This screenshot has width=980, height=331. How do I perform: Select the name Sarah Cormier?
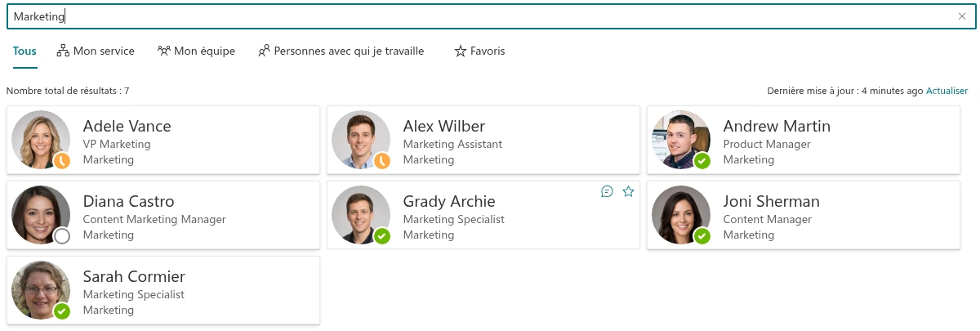(x=134, y=276)
